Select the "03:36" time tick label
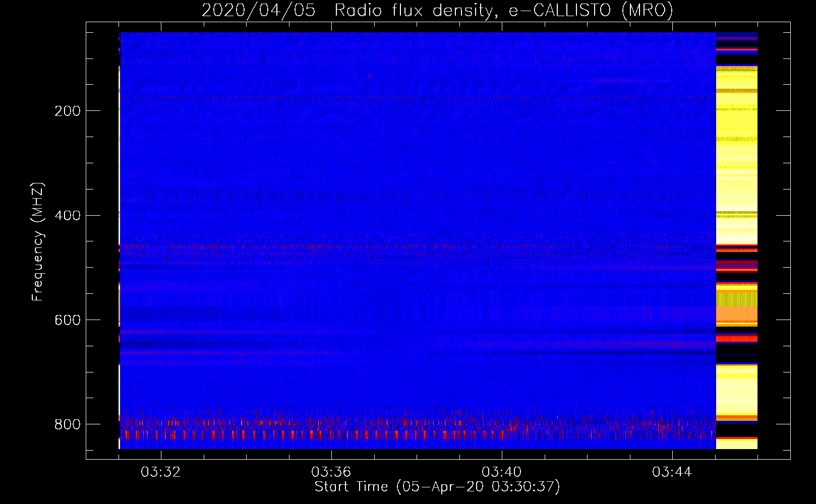816x504 pixels. pos(331,472)
